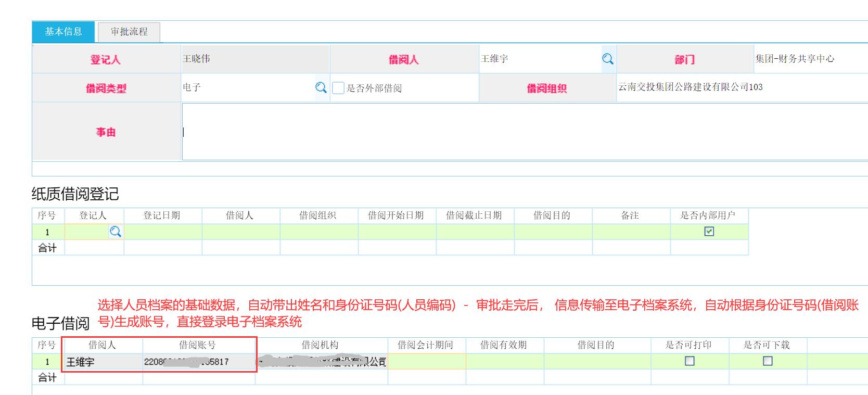
Task: Click the 借阅有效期 cell in electronic table
Action: (504, 362)
